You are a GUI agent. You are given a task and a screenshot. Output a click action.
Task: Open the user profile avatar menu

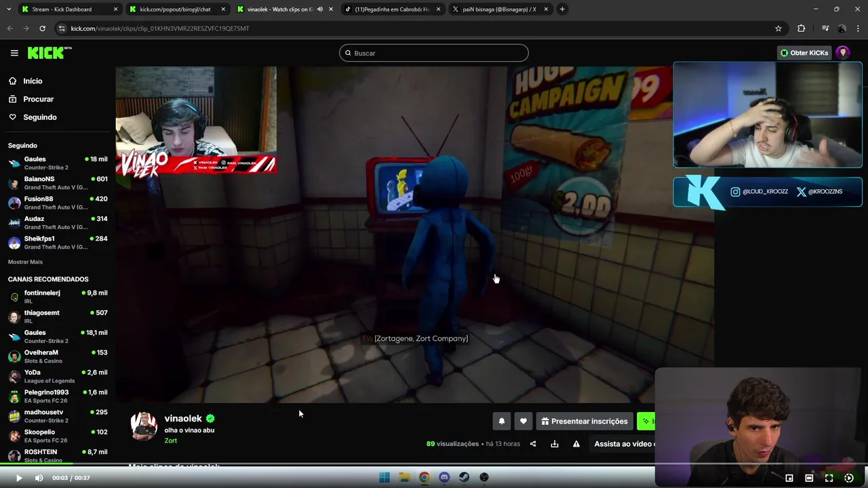[843, 53]
